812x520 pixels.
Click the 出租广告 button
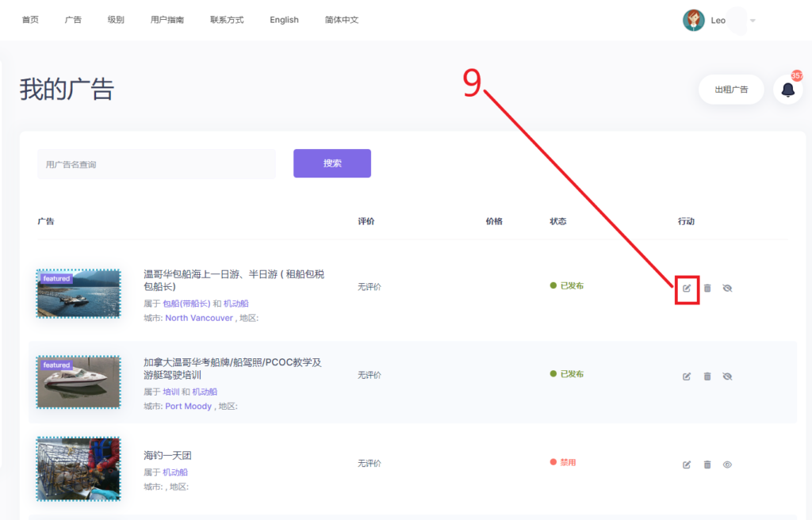coord(730,90)
